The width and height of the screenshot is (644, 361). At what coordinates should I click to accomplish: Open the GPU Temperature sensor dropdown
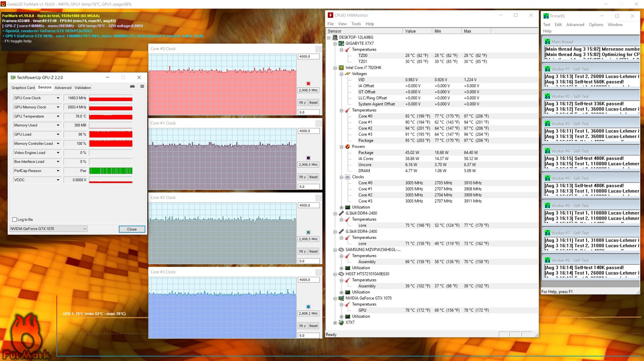[x=58, y=116]
